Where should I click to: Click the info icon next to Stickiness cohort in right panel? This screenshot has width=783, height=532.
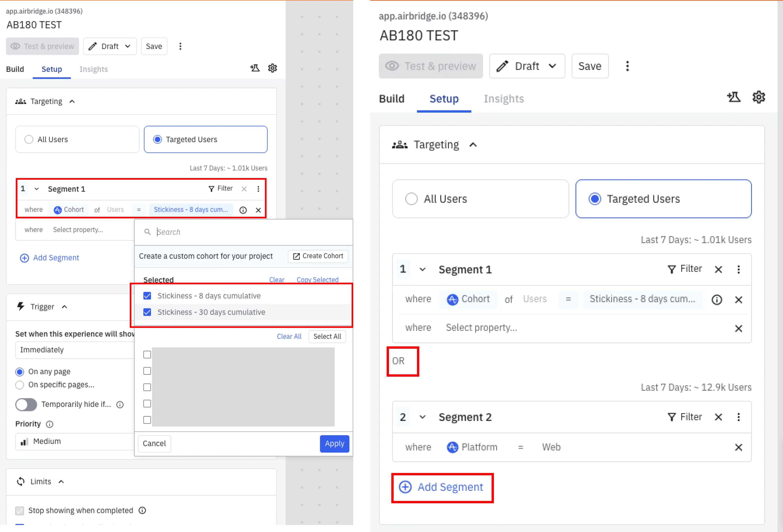click(x=716, y=300)
